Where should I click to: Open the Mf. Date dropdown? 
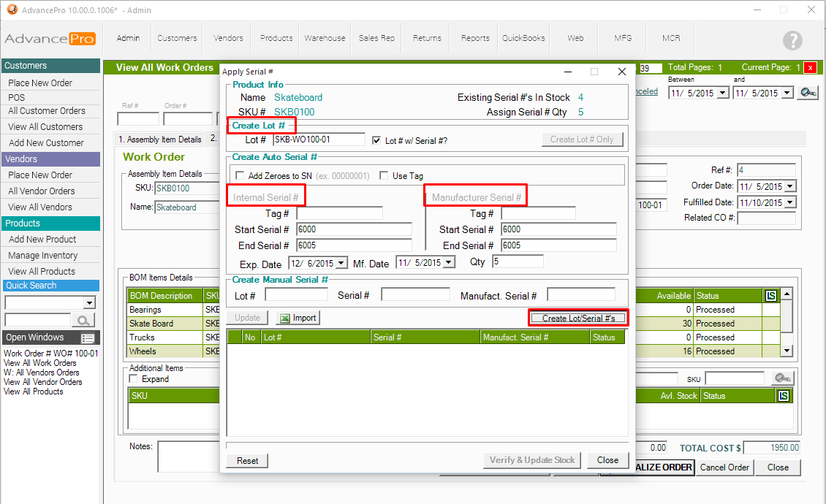point(448,263)
